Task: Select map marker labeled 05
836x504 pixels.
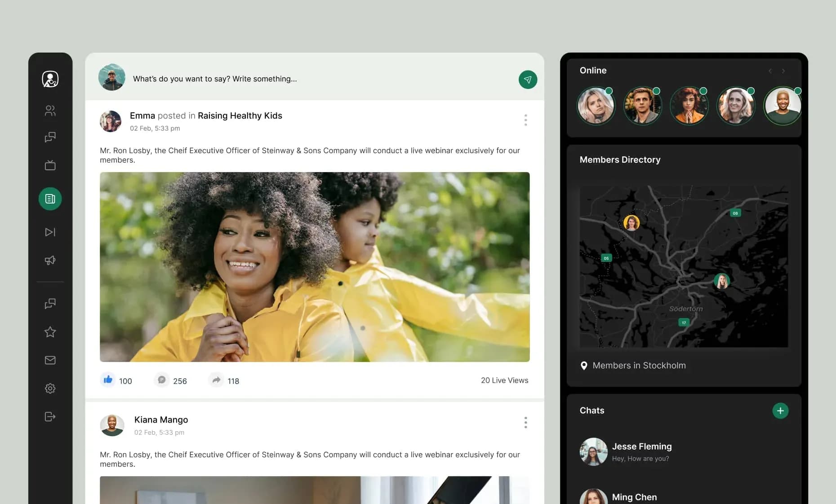Action: click(x=606, y=258)
